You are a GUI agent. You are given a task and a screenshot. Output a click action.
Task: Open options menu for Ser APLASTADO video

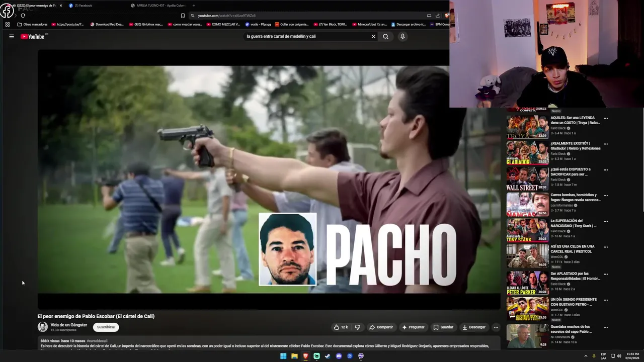click(605, 275)
